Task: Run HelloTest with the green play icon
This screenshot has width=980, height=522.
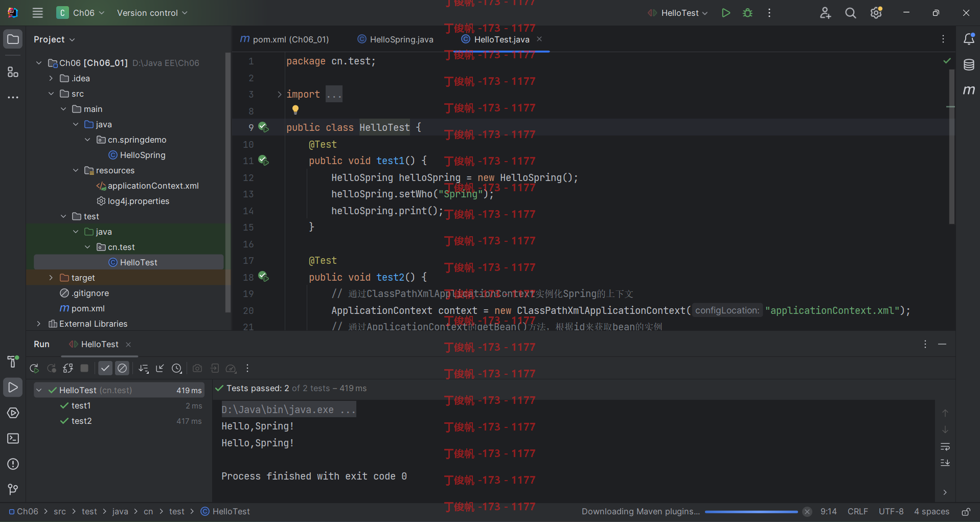Action: click(725, 13)
